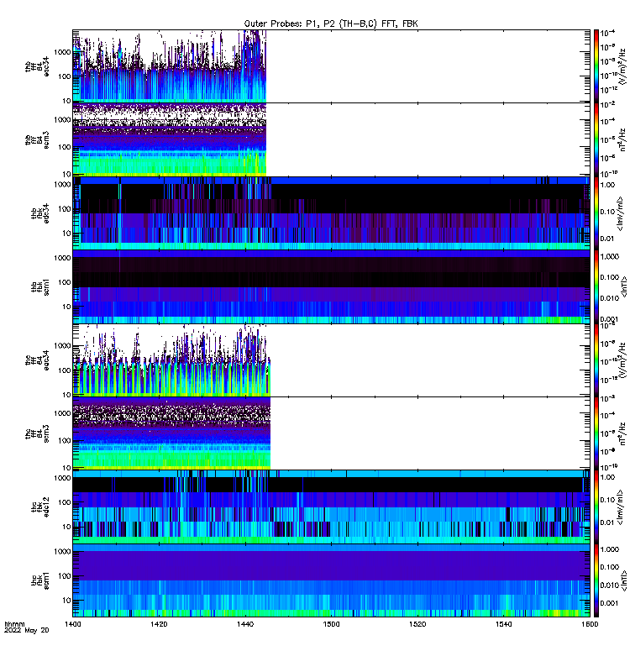The height and width of the screenshot is (672, 630).
Task: Select the 'thc fbk scm1' panel label
Action: [x=40, y=580]
